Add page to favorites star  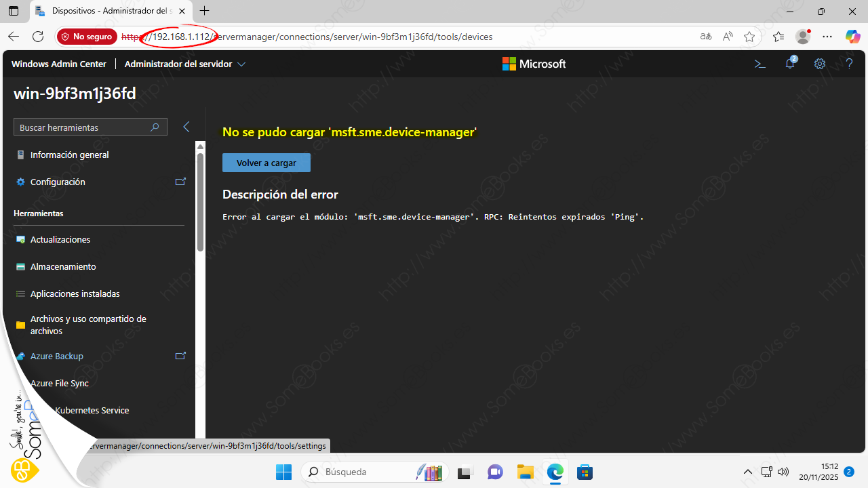click(x=749, y=37)
